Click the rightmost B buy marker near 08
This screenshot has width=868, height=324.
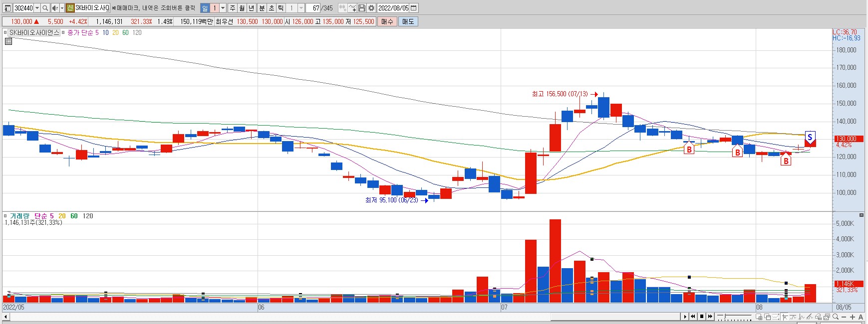coord(786,160)
